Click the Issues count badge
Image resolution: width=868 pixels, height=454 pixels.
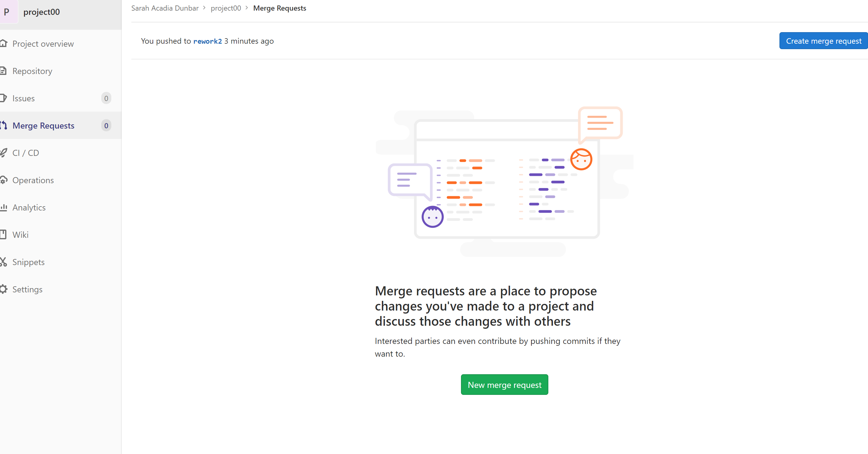(x=106, y=99)
